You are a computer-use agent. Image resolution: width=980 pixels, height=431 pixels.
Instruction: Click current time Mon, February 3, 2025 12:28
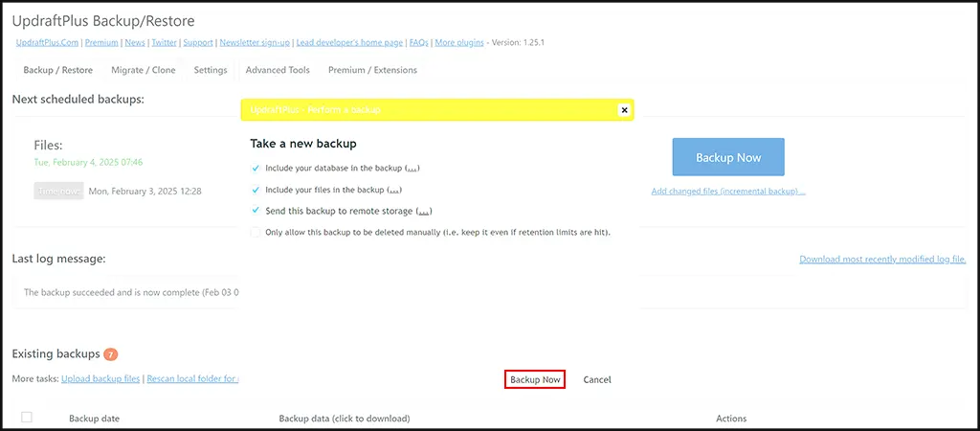click(145, 191)
